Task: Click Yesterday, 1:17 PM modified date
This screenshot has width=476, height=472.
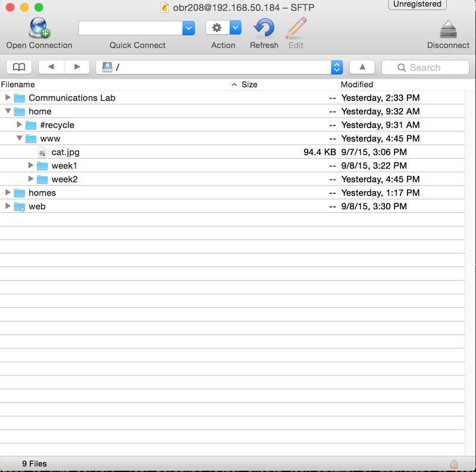Action: coord(380,193)
